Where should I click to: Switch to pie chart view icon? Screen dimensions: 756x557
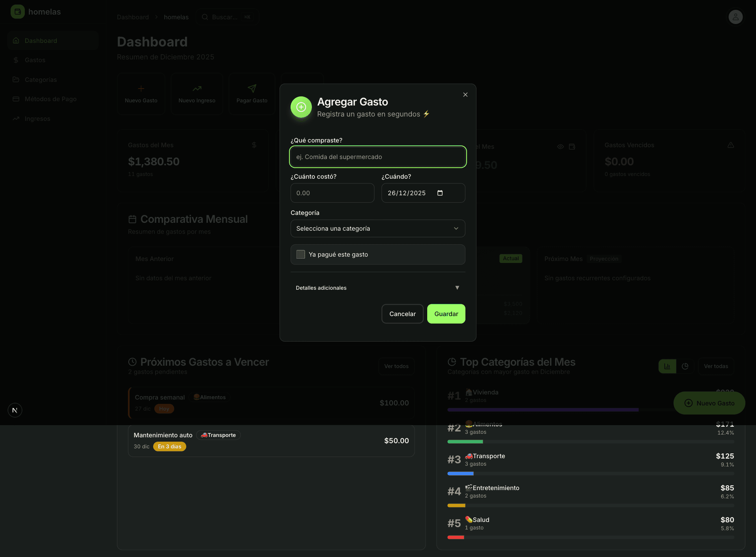[685, 366]
